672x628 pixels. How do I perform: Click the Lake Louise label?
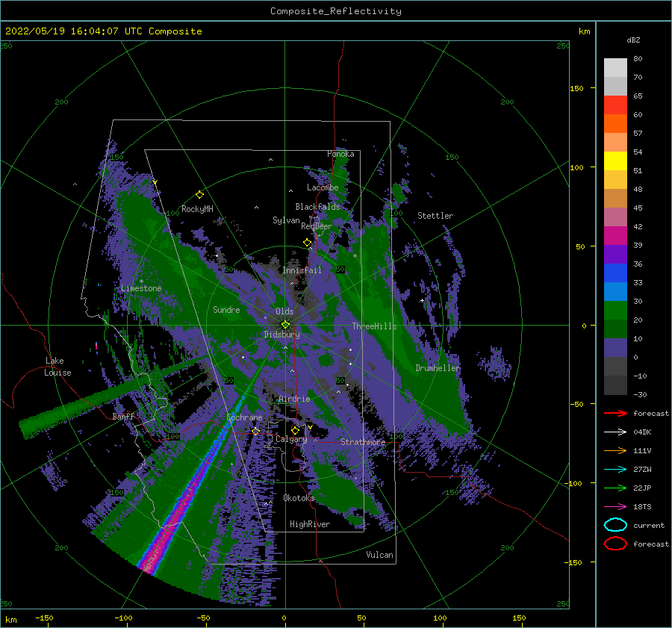point(57,367)
